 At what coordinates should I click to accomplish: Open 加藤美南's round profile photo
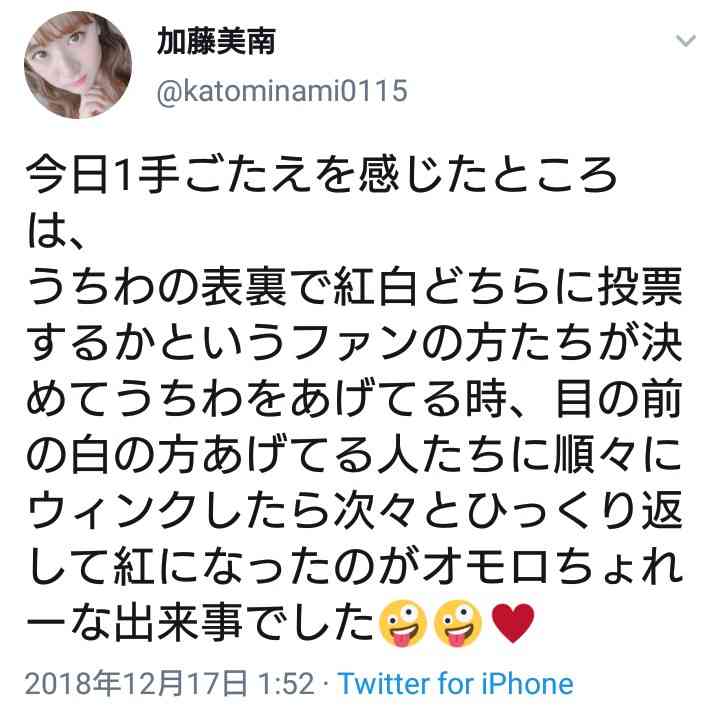coord(78,65)
